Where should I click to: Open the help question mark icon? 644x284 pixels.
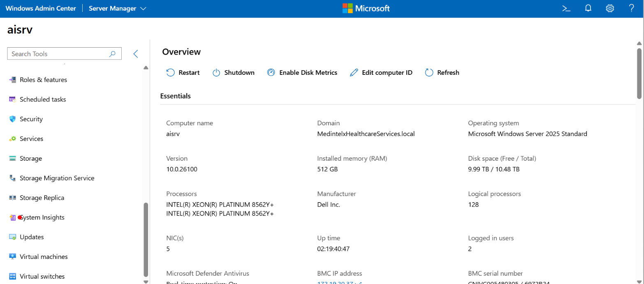click(632, 8)
